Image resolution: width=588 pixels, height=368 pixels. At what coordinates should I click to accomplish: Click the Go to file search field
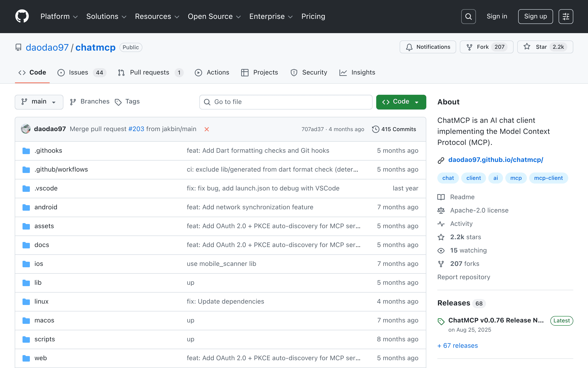pos(286,102)
